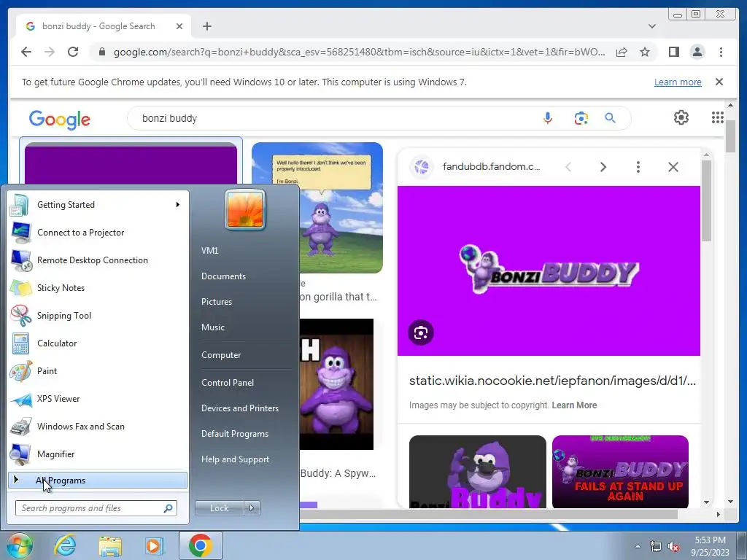Close the bonzi buddy Google Search tab
This screenshot has height=560, width=747.
pos(179,26)
